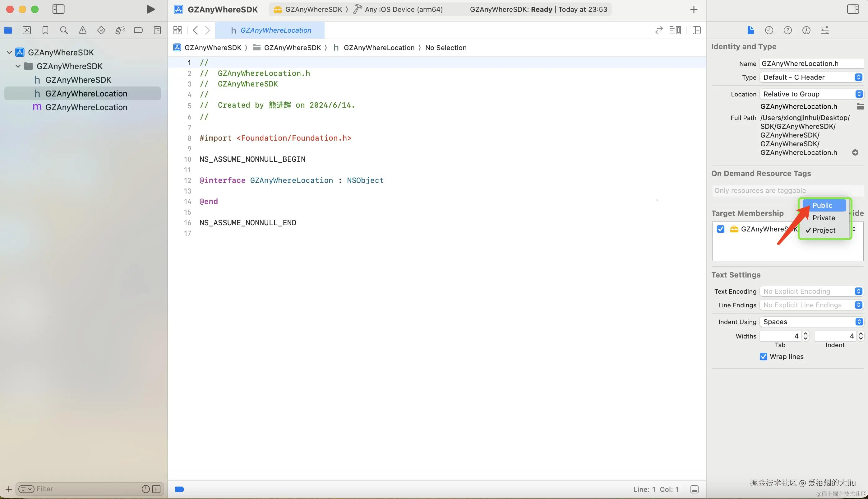868x499 pixels.
Task: Open the Bookmark navigator icon
Action: [x=45, y=30]
